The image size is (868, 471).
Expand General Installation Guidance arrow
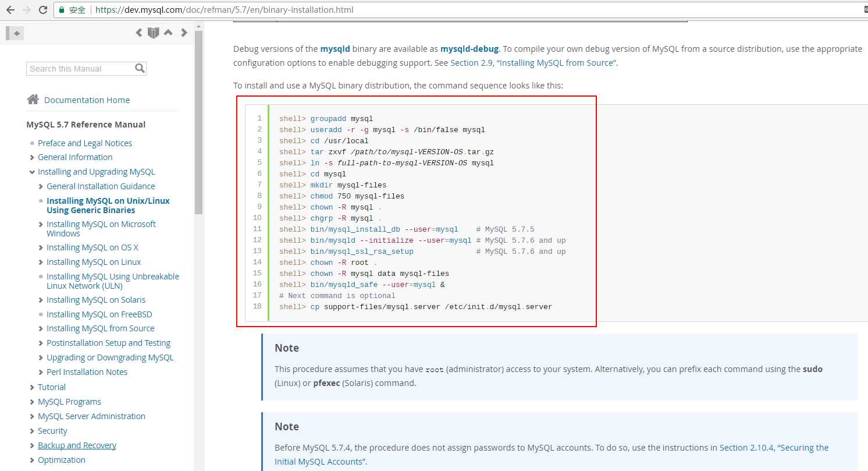tap(41, 186)
